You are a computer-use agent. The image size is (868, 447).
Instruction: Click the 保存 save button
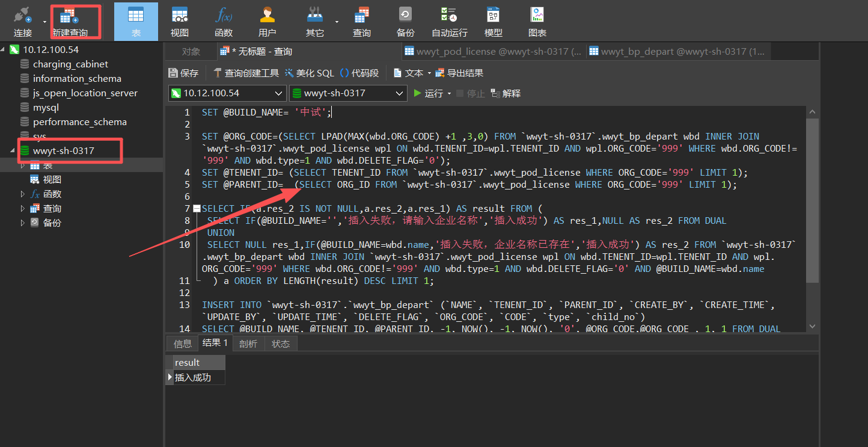click(x=183, y=73)
